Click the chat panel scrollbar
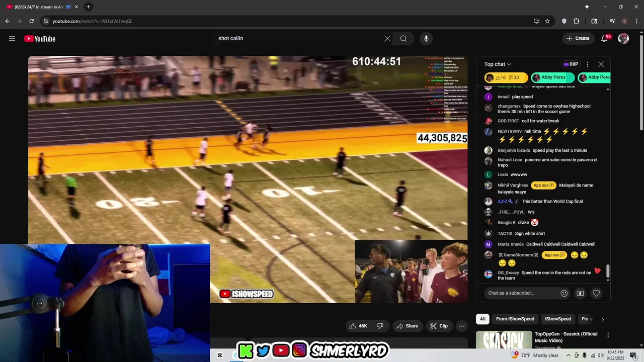Viewport: 644px width, 362px height. (x=608, y=271)
